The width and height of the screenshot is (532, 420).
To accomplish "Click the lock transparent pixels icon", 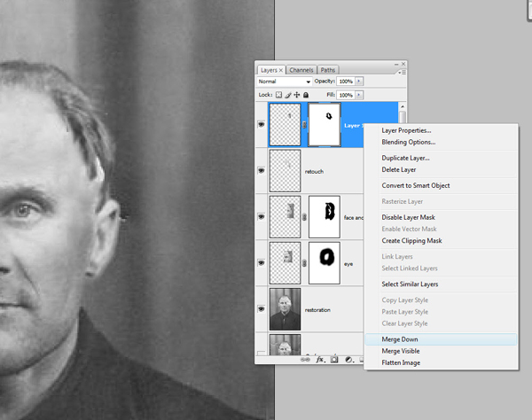I will [x=278, y=95].
